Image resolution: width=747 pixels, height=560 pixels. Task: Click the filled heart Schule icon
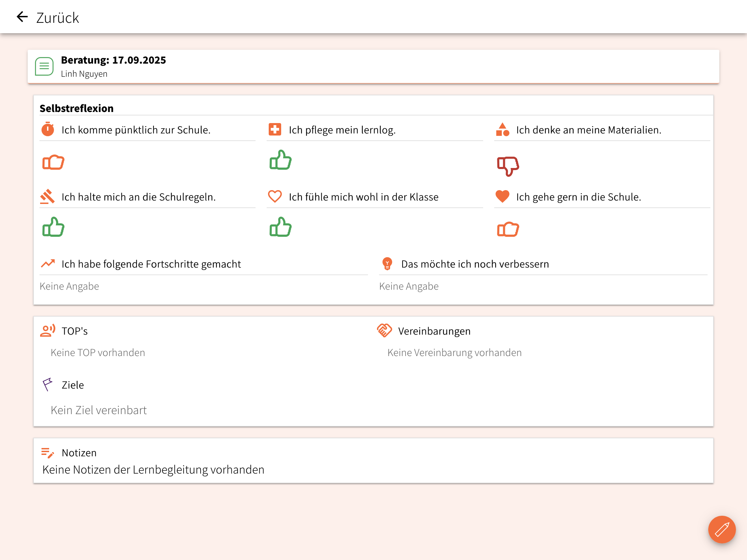pos(502,196)
